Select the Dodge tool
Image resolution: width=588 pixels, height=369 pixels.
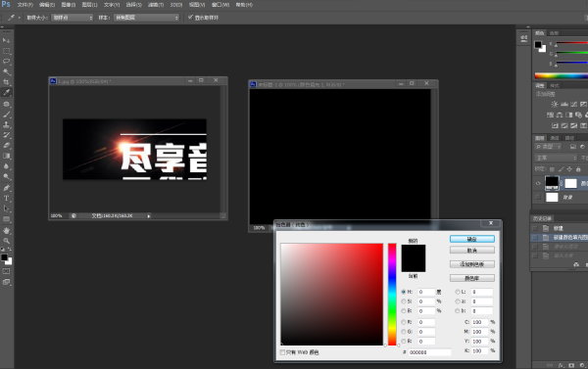(7, 177)
